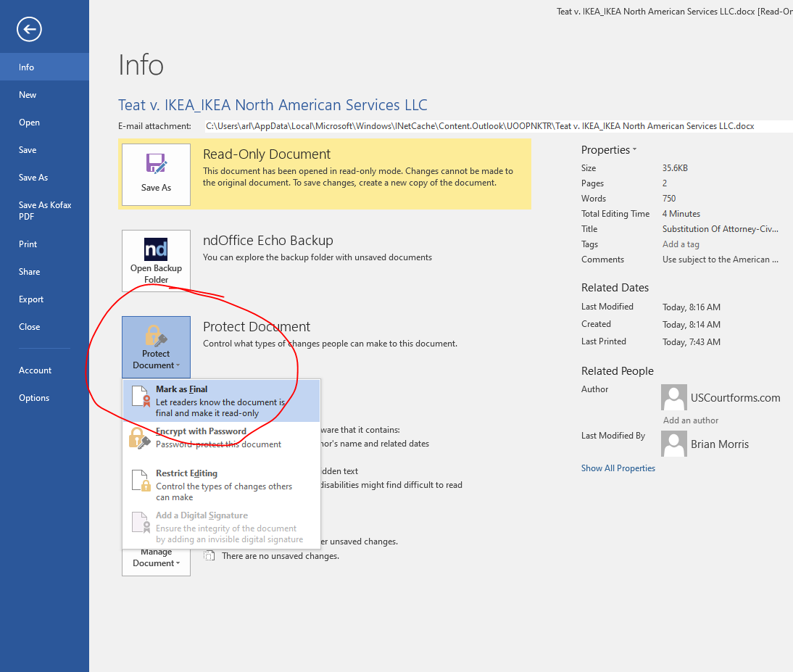Open Word Options
Viewport: 793px width, 672px height.
(44, 398)
